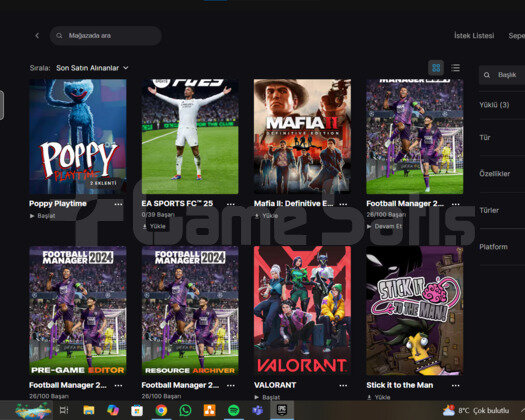Open Google Chrome from the taskbar
Screen dimensions: 525x420
(161, 410)
